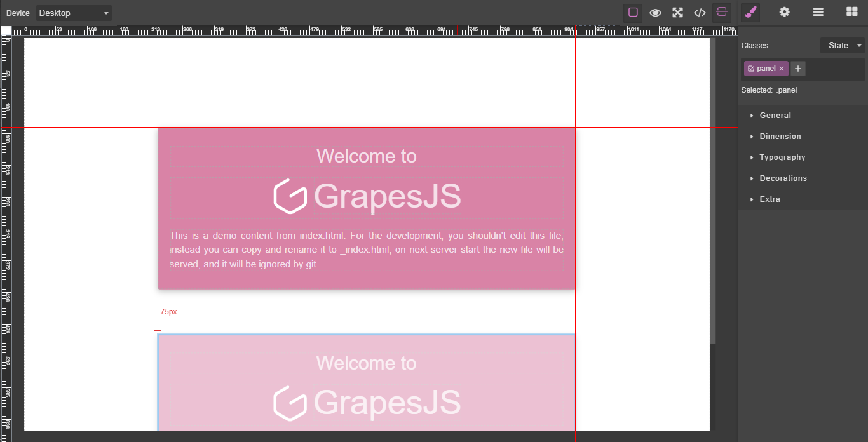Click the Classes label

click(754, 46)
